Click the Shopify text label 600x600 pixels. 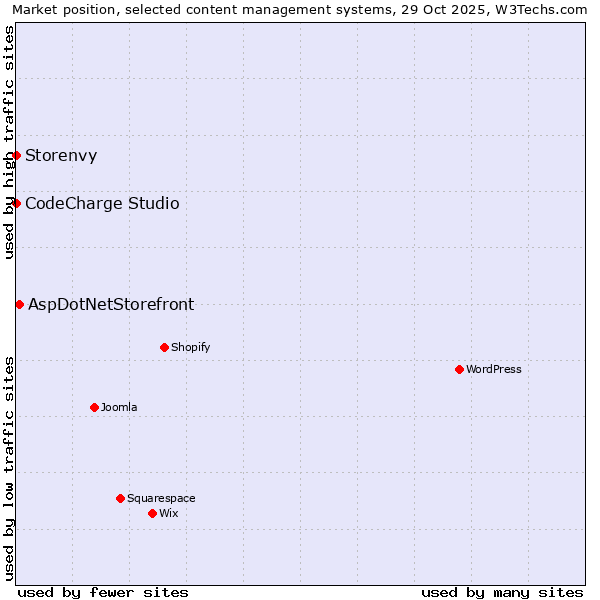pyautogui.click(x=190, y=347)
